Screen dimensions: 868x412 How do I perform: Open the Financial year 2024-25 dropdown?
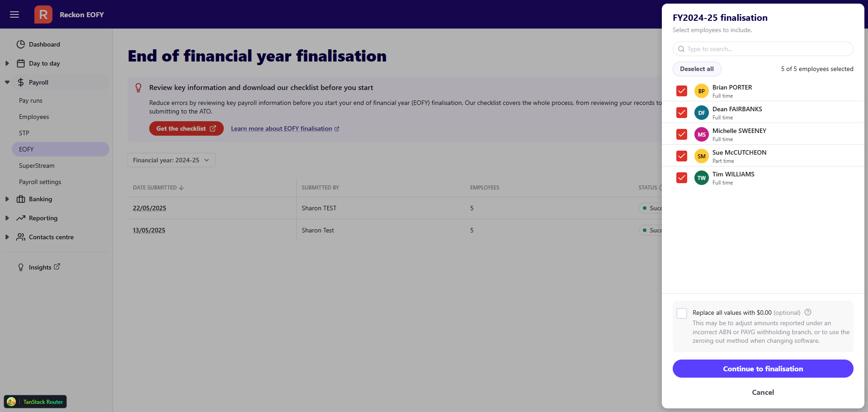pyautogui.click(x=171, y=160)
